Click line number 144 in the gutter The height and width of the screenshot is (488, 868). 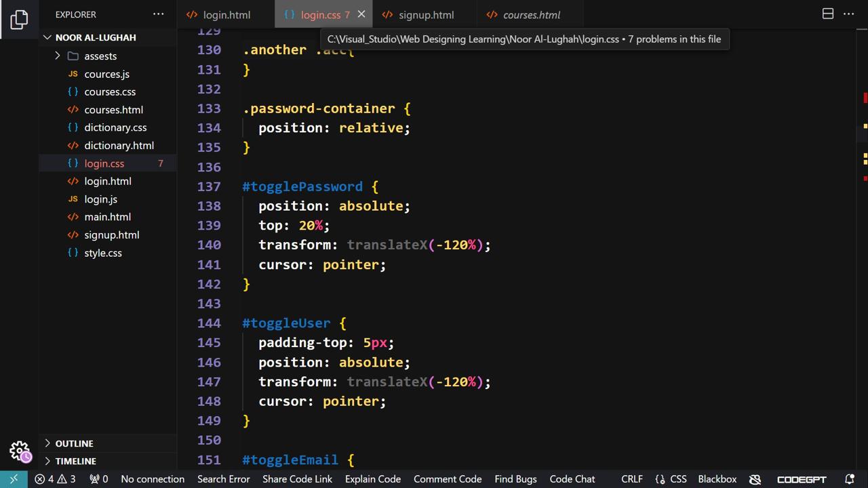209,323
